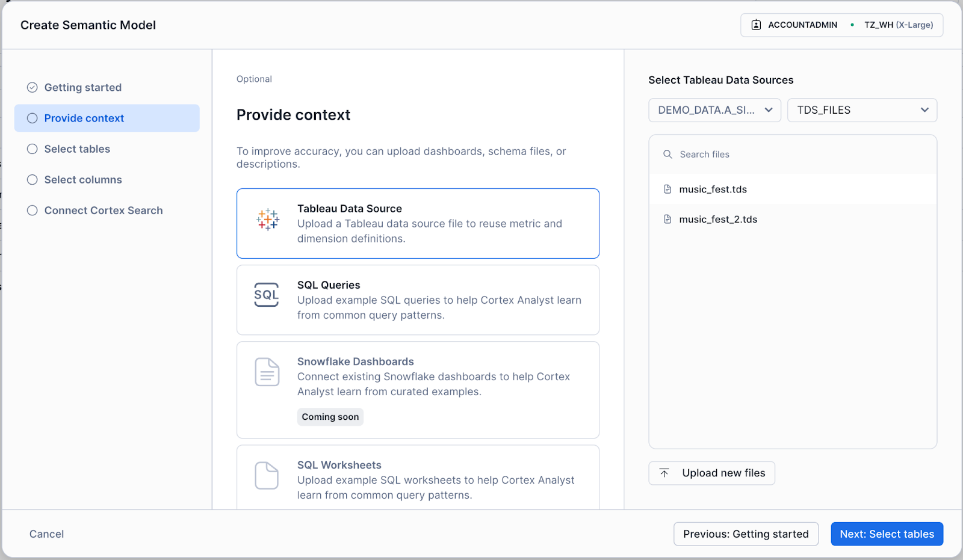This screenshot has width=963, height=560.
Task: Click Upload new files button
Action: coord(711,473)
